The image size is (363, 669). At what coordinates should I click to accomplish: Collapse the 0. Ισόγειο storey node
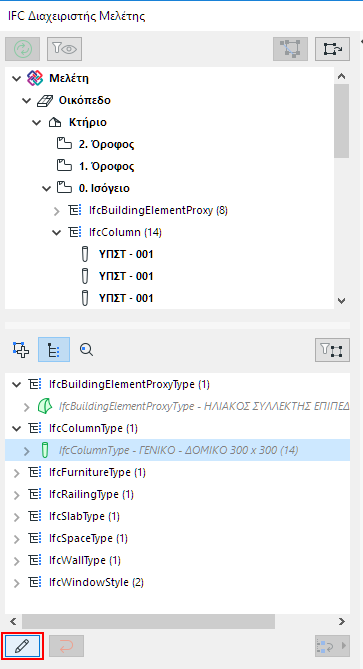click(x=47, y=188)
